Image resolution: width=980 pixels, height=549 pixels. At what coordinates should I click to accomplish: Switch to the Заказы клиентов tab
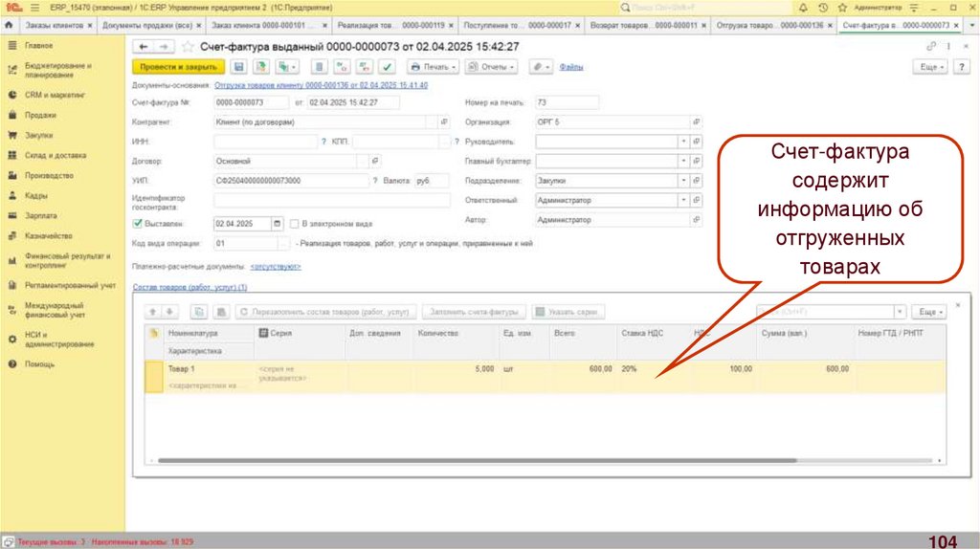(x=51, y=25)
